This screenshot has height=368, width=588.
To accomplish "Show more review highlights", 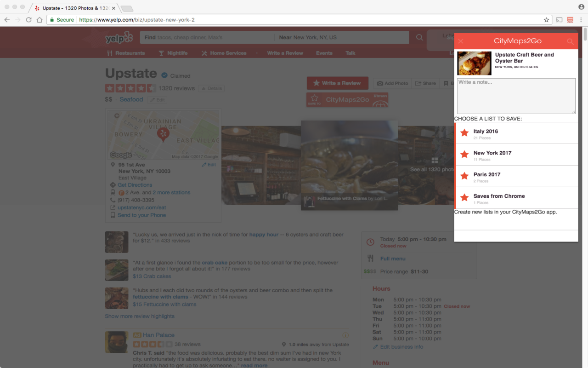I will pos(140,316).
